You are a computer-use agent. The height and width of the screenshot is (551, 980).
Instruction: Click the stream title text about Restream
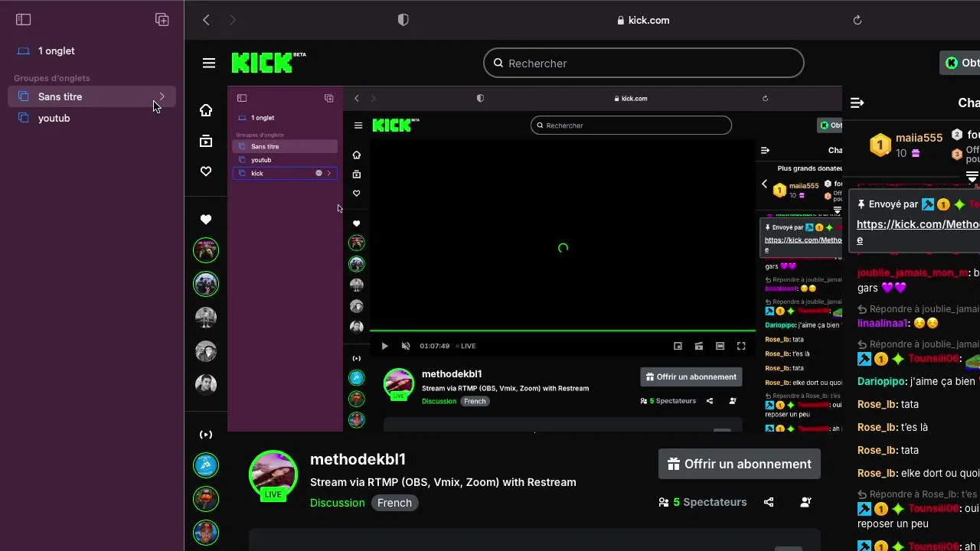point(443,482)
